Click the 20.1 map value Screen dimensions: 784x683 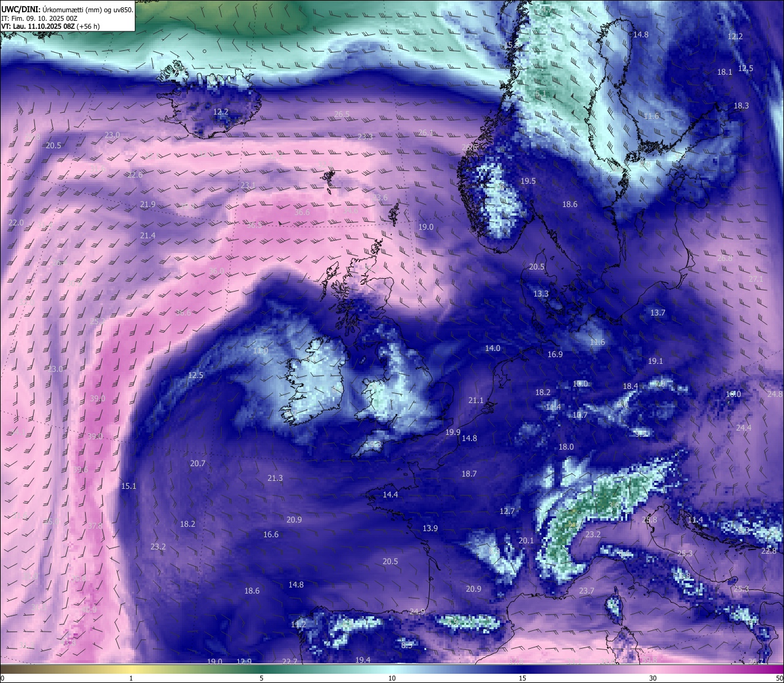pos(526,540)
